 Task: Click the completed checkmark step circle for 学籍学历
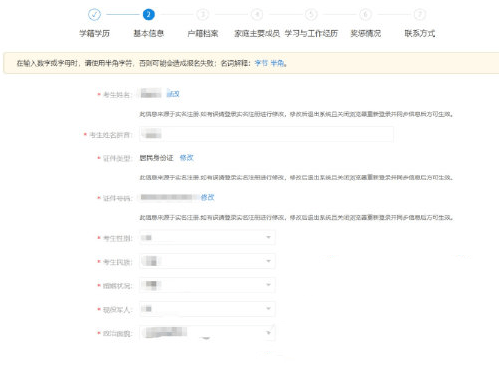[94, 14]
